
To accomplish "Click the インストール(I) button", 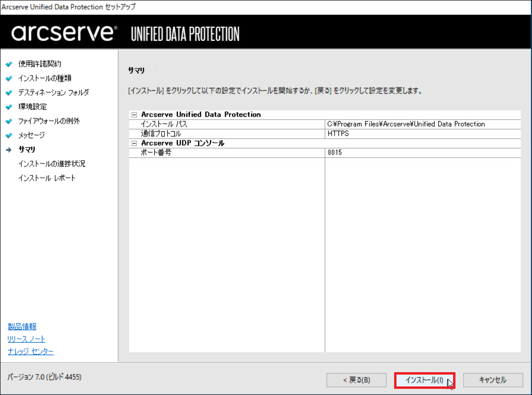I will [425, 380].
